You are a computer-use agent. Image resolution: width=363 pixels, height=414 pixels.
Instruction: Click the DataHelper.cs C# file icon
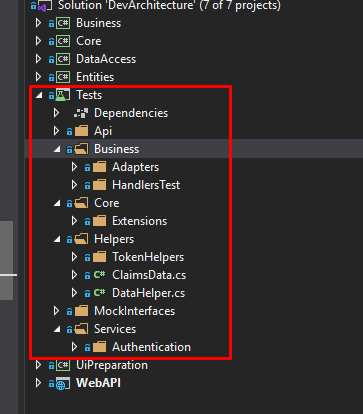[99, 293]
